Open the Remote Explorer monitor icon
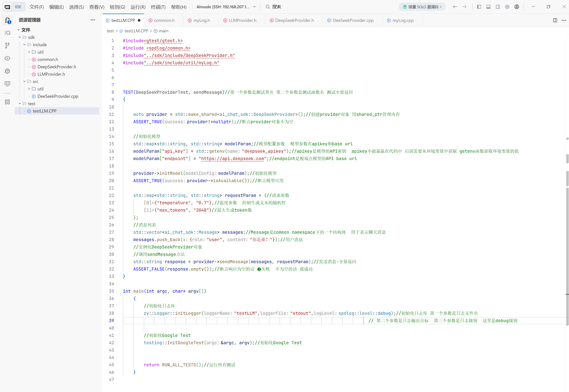Screen dimensions: 569x392 click(x=7, y=84)
